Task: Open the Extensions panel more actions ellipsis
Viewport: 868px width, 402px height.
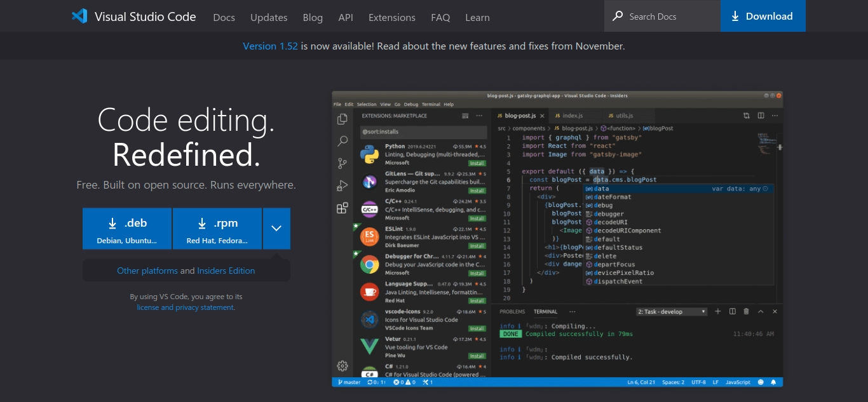Action: click(x=480, y=116)
